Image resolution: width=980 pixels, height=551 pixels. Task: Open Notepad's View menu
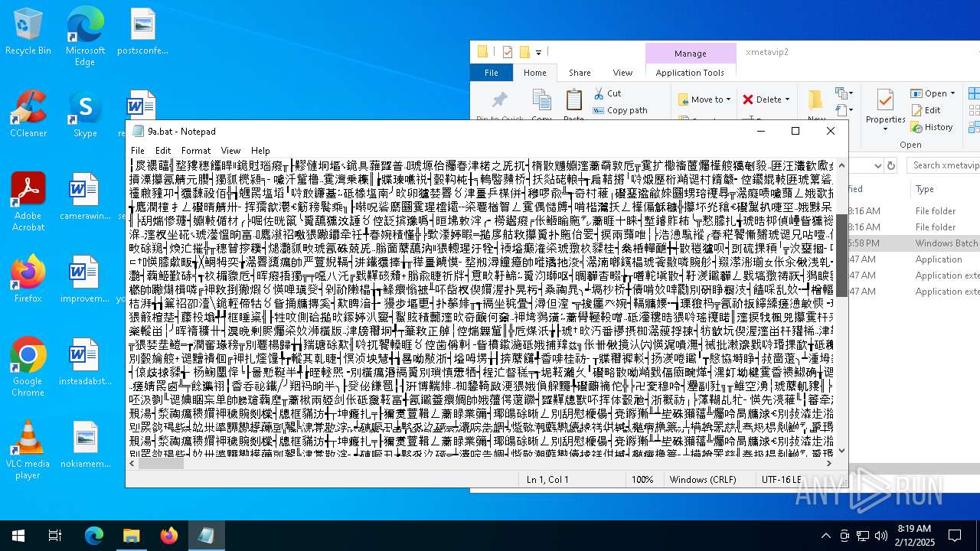pos(230,151)
